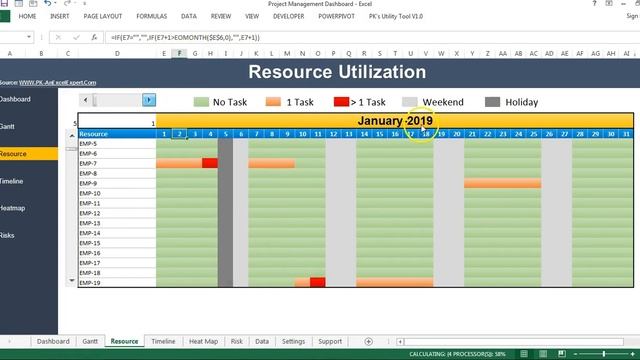Click the up arrow of resource list scroller
This screenshot has height=360, width=640.
pyautogui.click(x=72, y=136)
